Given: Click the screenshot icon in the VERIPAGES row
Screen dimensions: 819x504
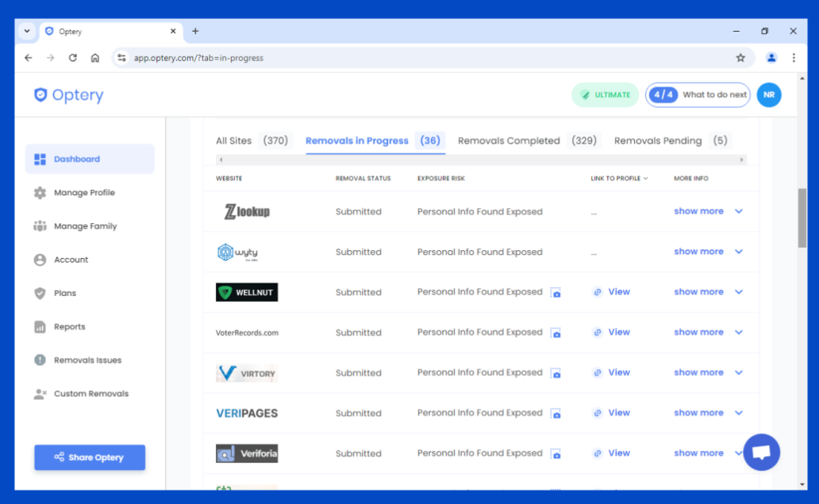Looking at the screenshot, I should click(x=556, y=414).
